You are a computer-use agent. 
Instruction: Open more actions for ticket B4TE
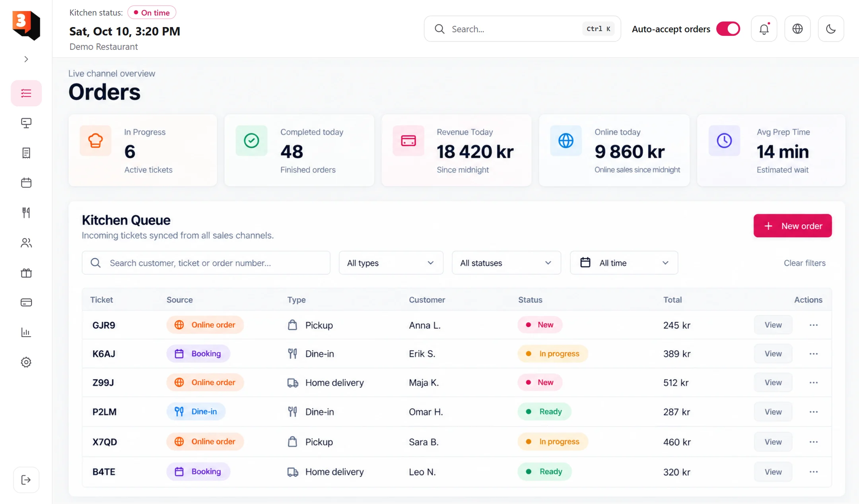(x=814, y=472)
